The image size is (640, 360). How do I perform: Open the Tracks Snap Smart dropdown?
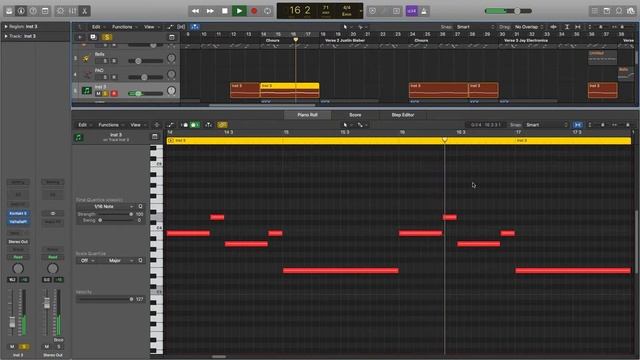(475, 27)
